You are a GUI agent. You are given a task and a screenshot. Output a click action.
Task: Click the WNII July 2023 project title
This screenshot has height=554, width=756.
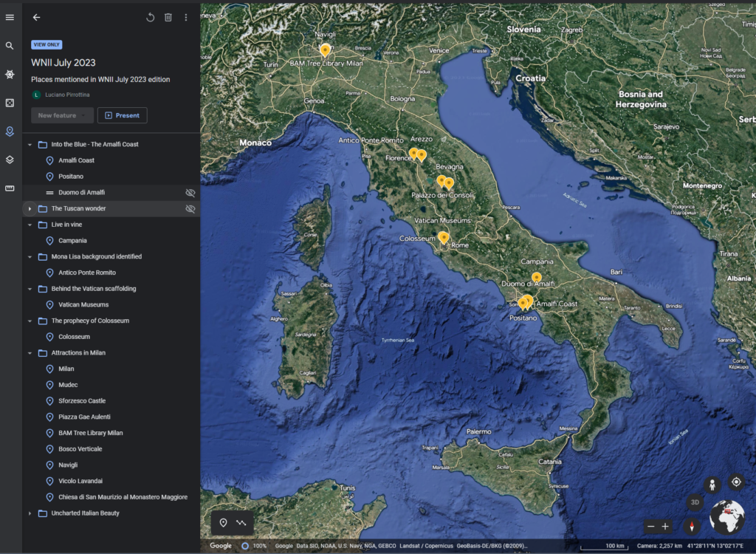point(63,63)
